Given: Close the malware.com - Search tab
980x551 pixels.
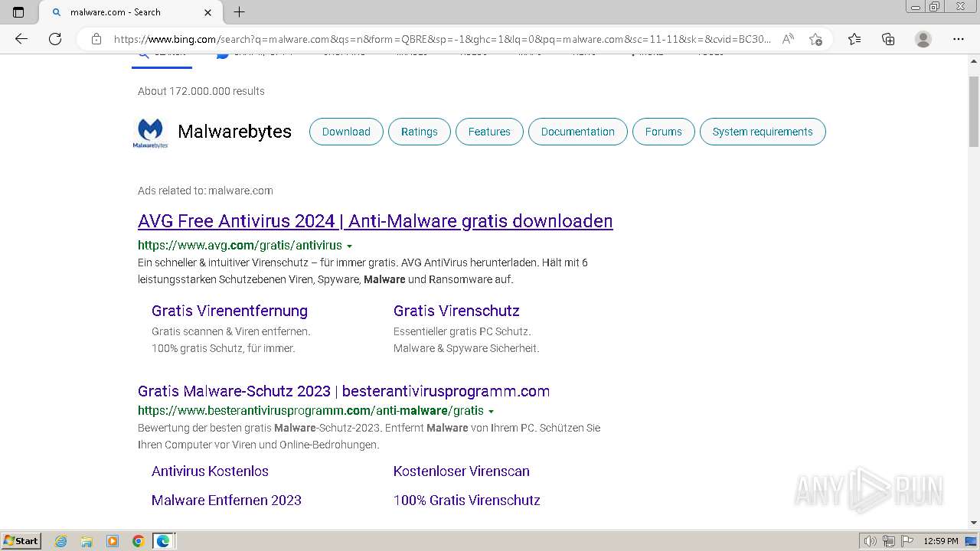Looking at the screenshot, I should 208,12.
